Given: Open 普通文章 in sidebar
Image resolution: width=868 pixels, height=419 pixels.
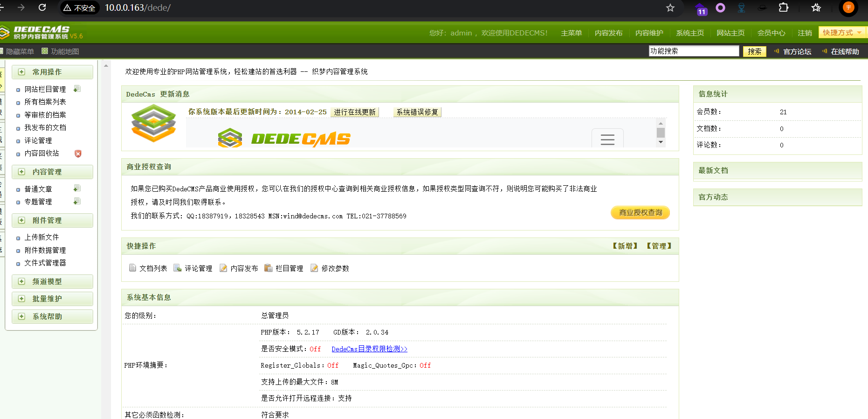Looking at the screenshot, I should (38, 189).
